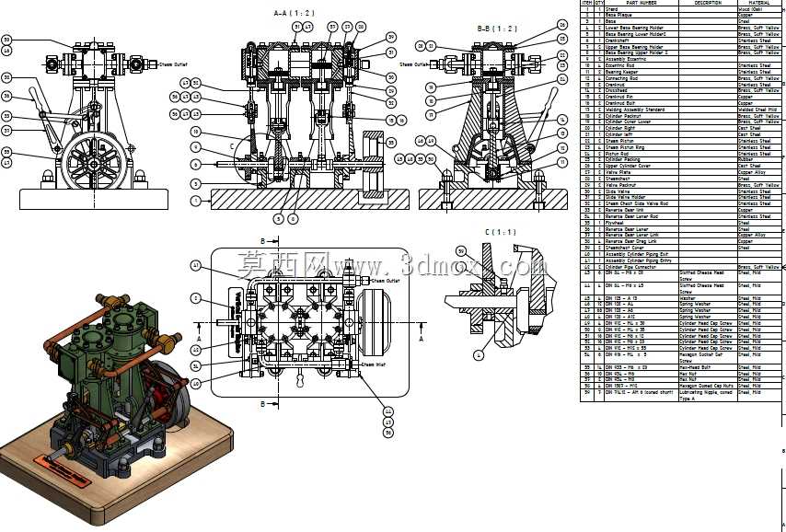Click the 'B-B ( 1 : 2 )' section label
Viewport: 786px width, 532px height.
click(x=497, y=29)
